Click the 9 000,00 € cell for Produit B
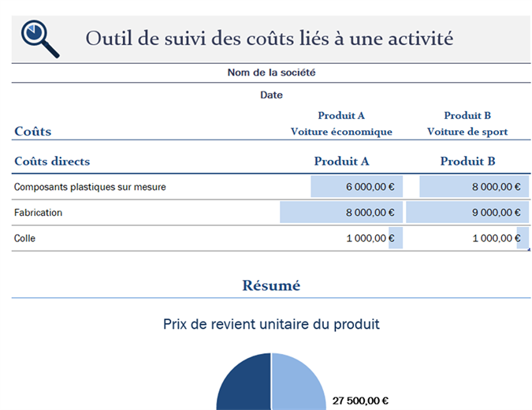 tap(467, 212)
